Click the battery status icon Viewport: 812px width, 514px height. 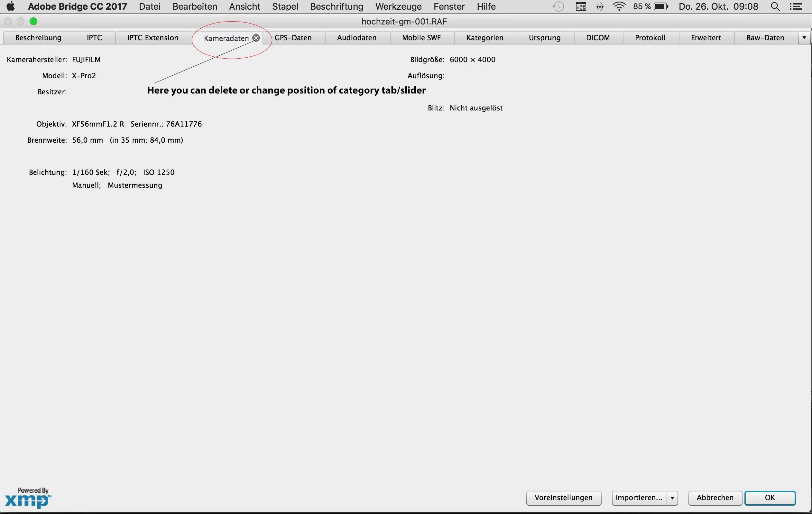click(660, 7)
